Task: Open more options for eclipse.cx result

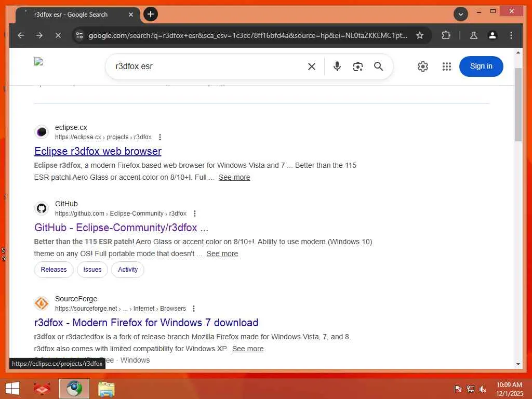Action: click(160, 137)
